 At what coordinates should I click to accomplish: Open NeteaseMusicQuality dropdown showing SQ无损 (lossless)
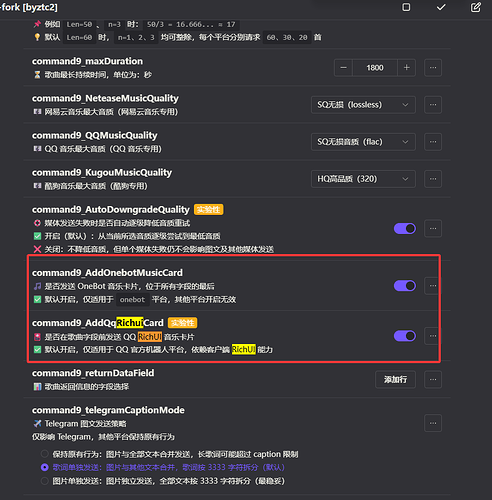pos(363,105)
